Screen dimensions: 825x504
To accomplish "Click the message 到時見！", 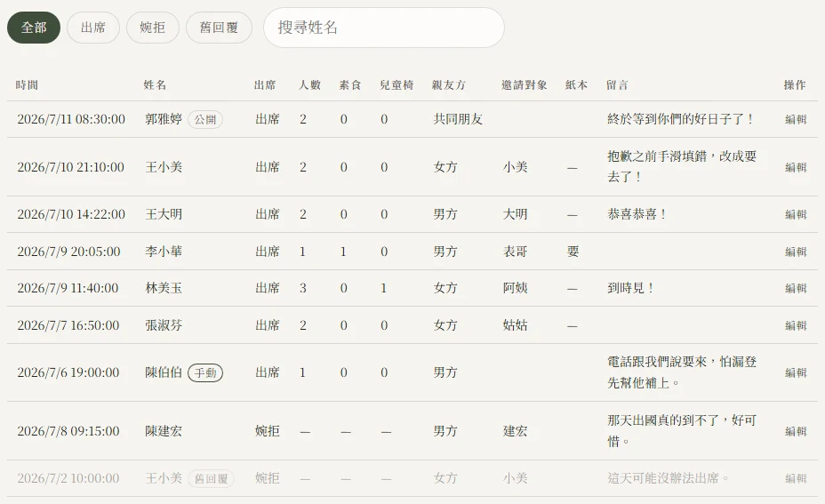I will [631, 288].
